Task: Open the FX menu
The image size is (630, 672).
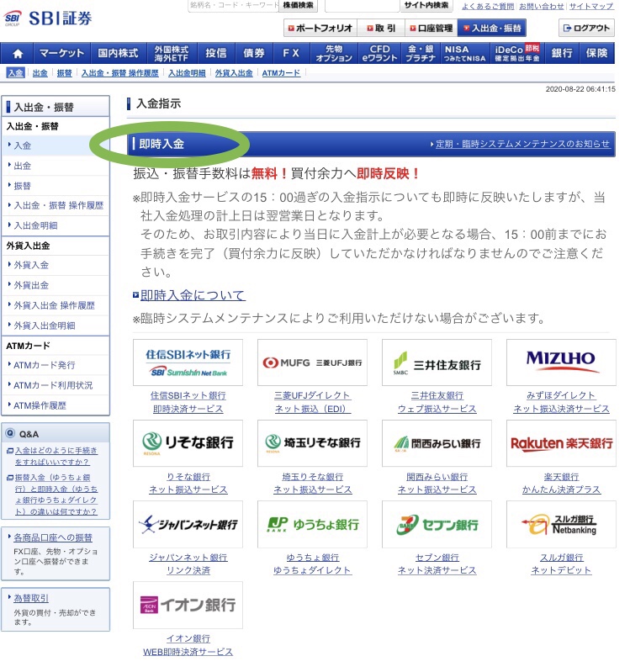Action: [x=291, y=53]
